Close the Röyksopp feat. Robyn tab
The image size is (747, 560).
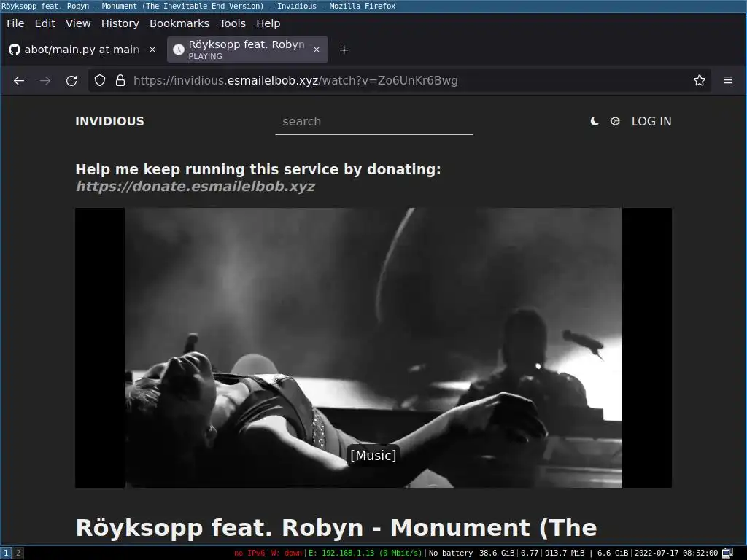point(317,50)
